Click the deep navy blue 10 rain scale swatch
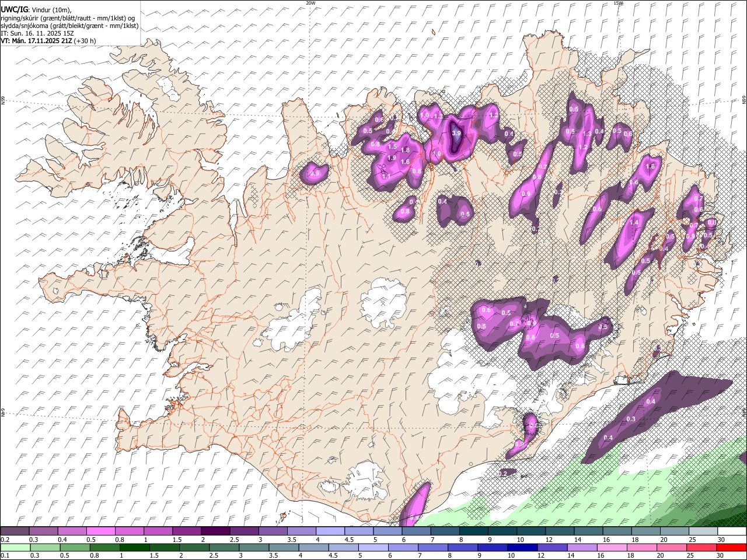The height and width of the screenshot is (560, 747). coord(523,548)
